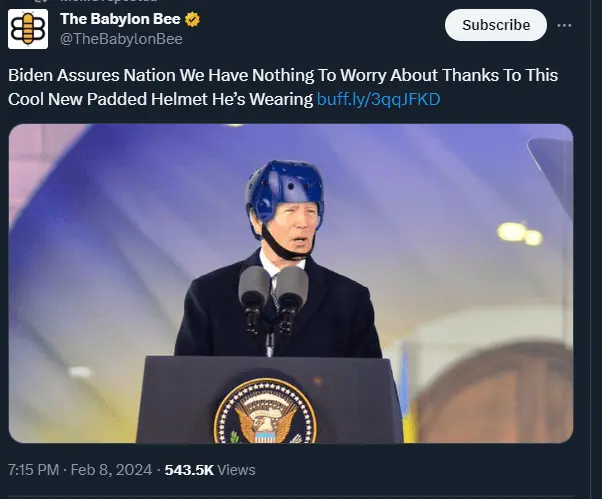602x499 pixels.
Task: Click the presidential seal on the podium
Action: point(265,410)
